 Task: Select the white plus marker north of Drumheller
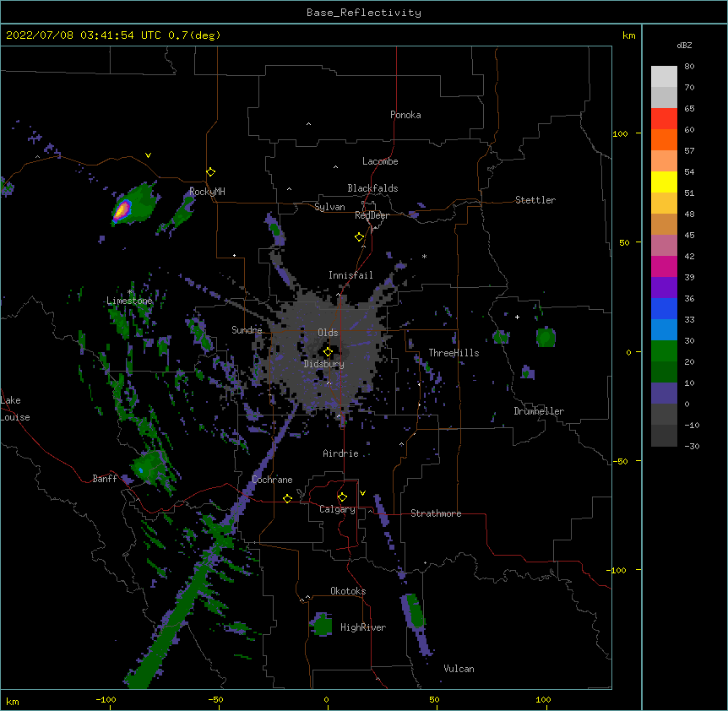point(517,317)
